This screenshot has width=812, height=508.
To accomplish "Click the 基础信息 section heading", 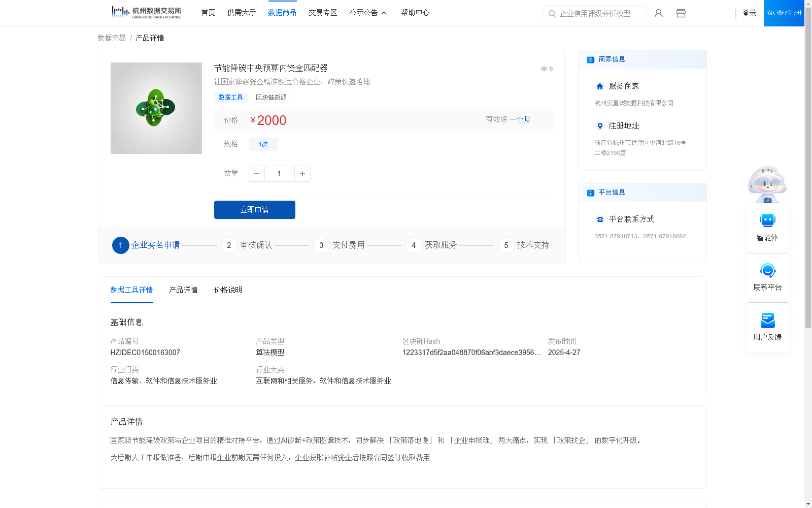I will tap(126, 322).
